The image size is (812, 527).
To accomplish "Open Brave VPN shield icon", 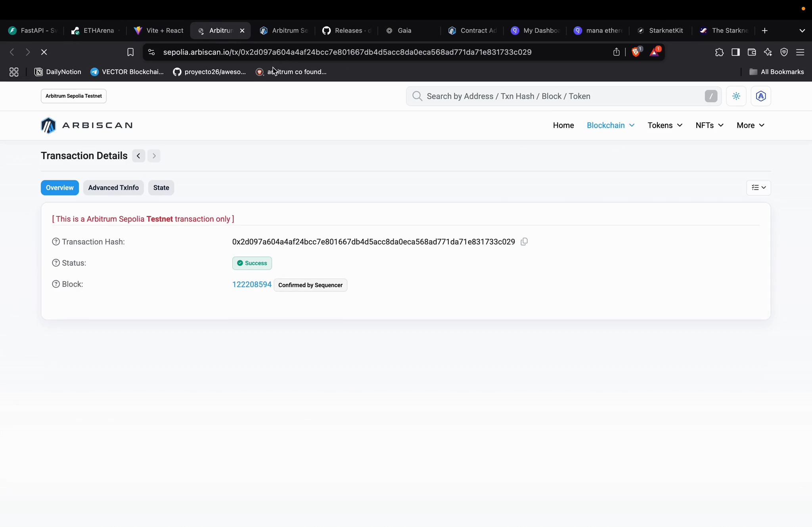I will click(784, 52).
